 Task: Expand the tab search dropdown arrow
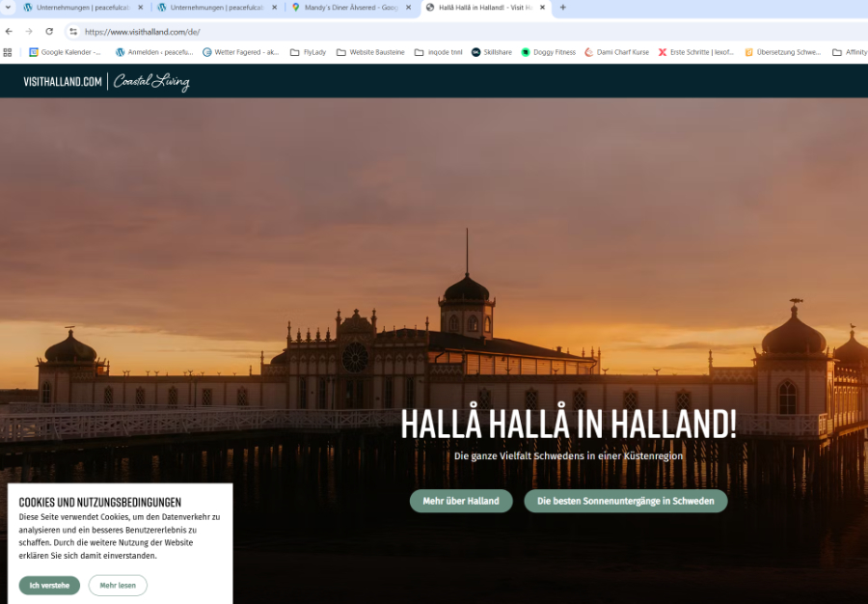point(9,8)
